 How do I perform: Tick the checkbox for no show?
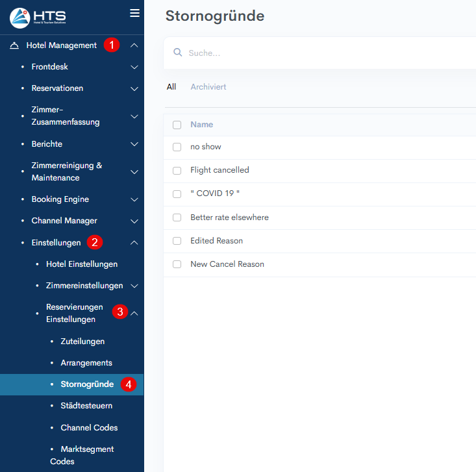point(177,147)
